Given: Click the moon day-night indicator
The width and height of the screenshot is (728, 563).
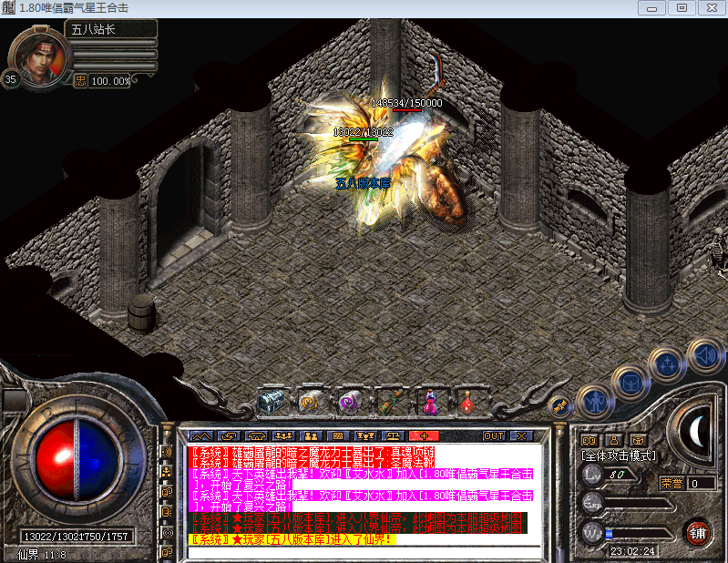Looking at the screenshot, I should (696, 432).
